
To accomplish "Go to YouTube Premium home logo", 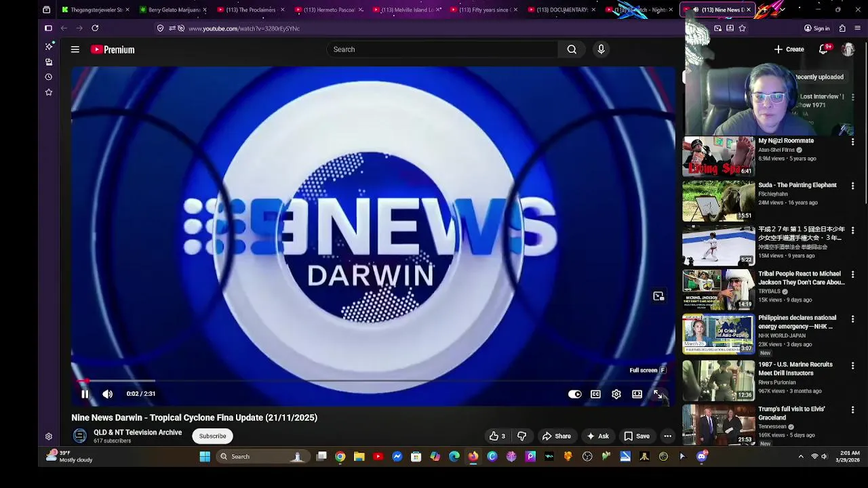I will (113, 49).
